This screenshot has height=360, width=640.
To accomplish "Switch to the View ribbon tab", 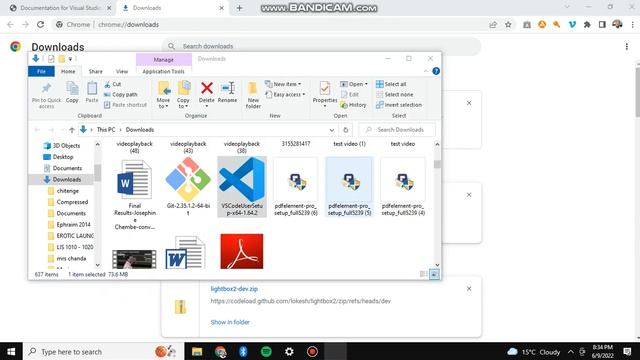I will pyautogui.click(x=122, y=71).
